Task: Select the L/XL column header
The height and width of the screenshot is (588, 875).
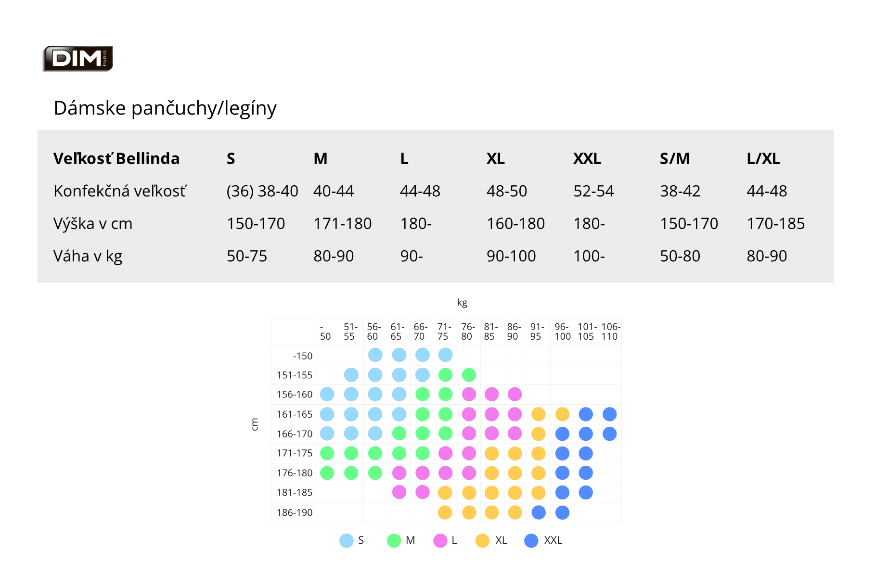Action: (x=763, y=159)
